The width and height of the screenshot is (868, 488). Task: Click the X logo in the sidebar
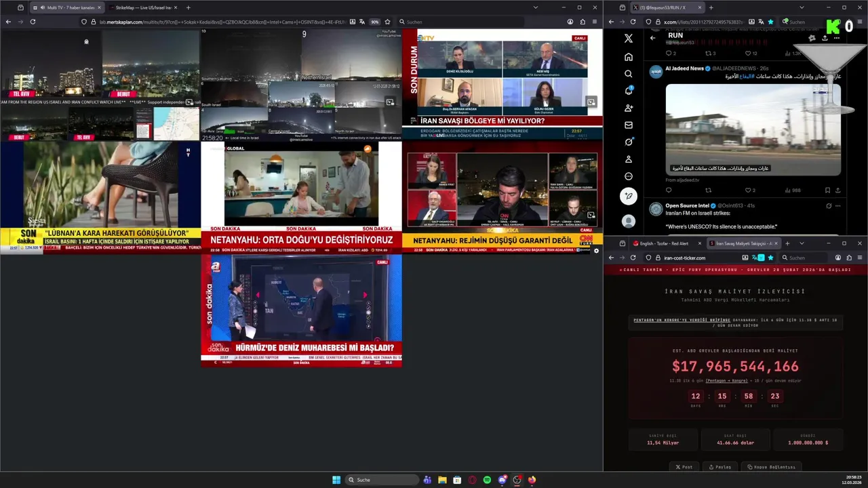point(629,39)
